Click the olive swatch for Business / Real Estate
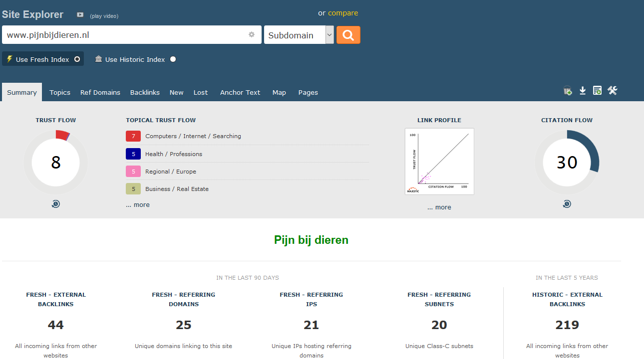The width and height of the screenshot is (644, 359). coord(133,189)
